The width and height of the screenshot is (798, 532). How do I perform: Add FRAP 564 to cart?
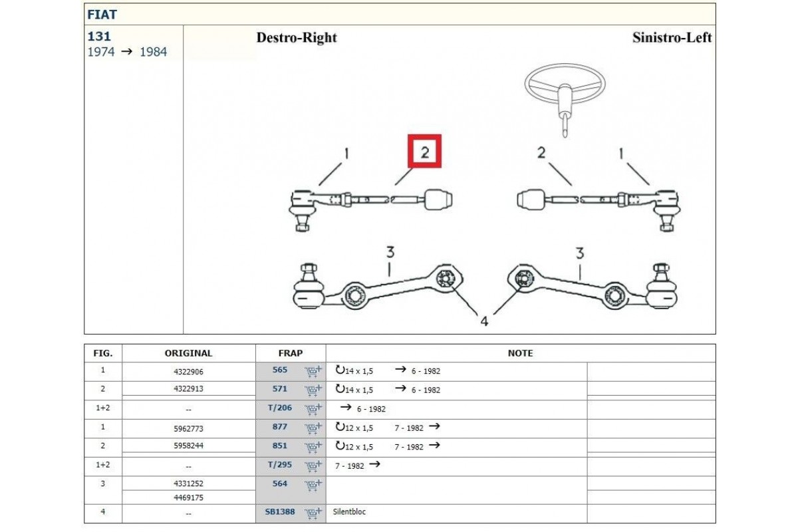point(313,485)
